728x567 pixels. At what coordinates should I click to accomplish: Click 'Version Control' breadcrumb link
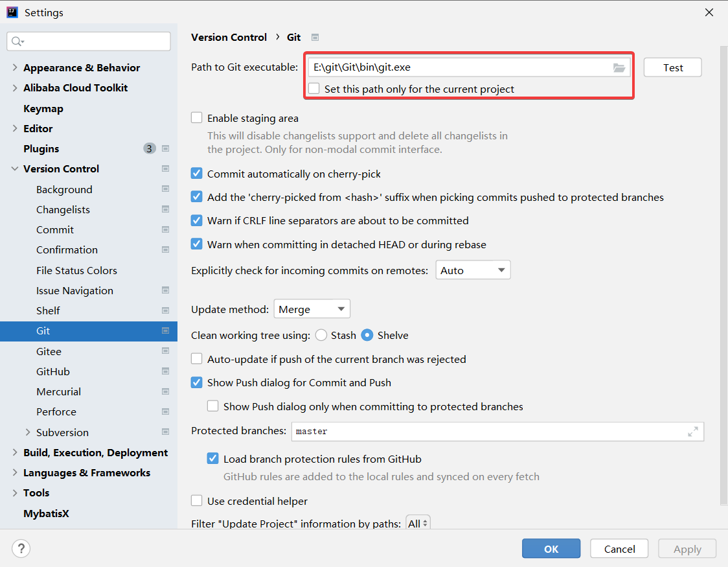(x=229, y=37)
